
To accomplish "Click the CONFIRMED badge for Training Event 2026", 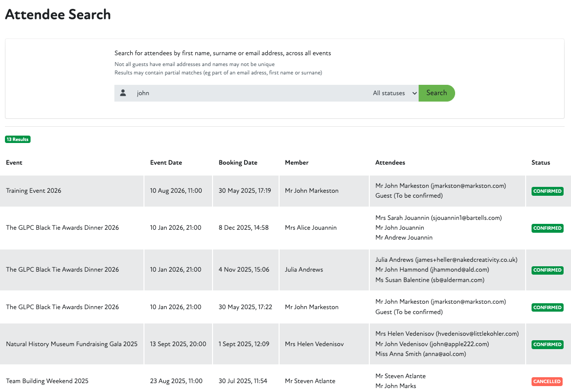I will (547, 191).
